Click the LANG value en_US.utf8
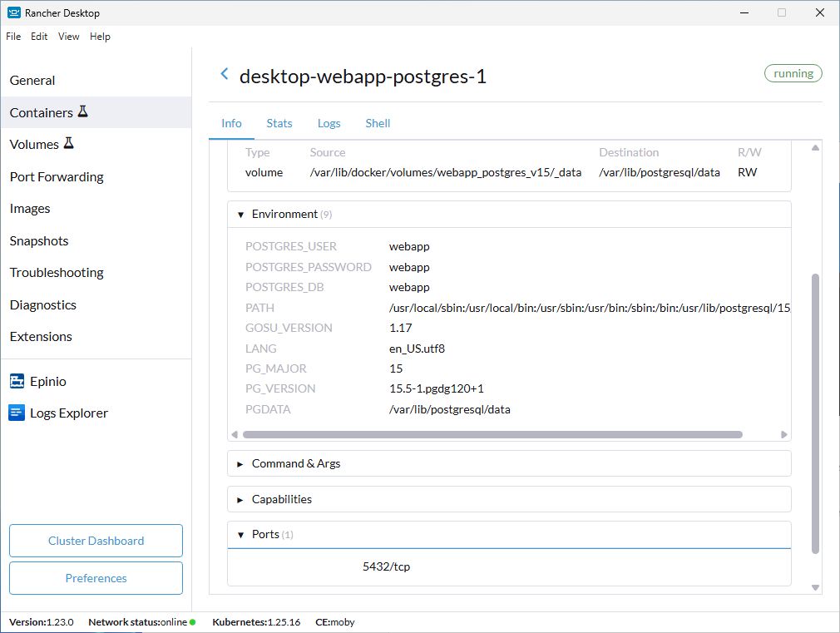840x633 pixels. click(x=417, y=349)
